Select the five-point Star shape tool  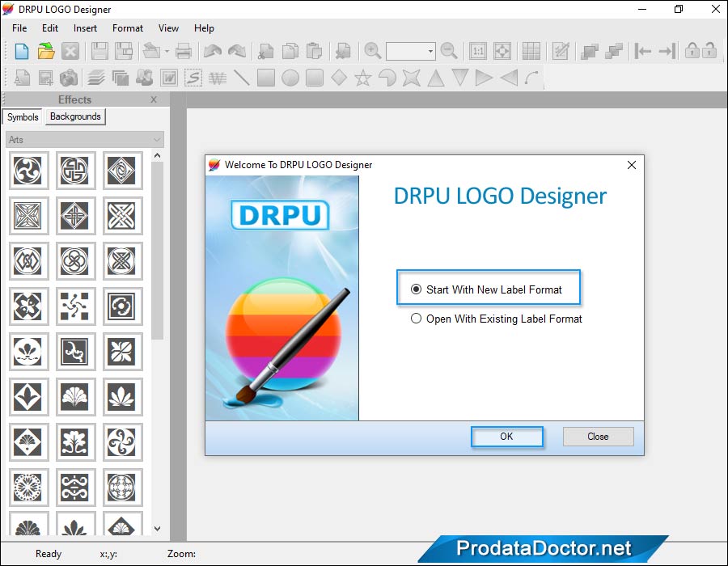pyautogui.click(x=363, y=78)
